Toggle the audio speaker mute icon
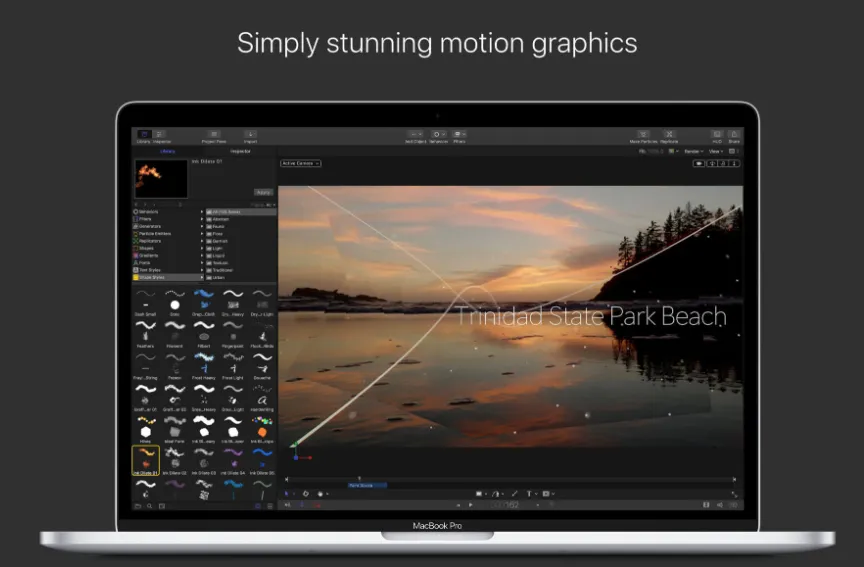Image resolution: width=864 pixels, height=567 pixels. [x=720, y=505]
